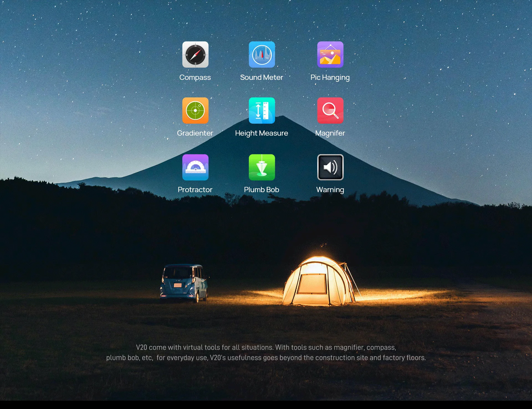Screen dimensions: 532x409
Task: Click the glowing camping tent
Action: point(319,283)
